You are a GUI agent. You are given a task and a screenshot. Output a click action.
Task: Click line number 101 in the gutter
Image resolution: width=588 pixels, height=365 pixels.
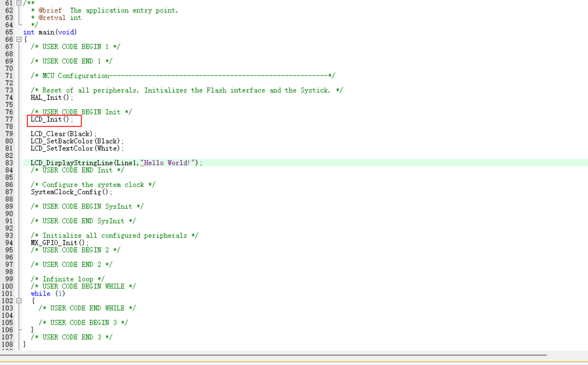click(7, 293)
